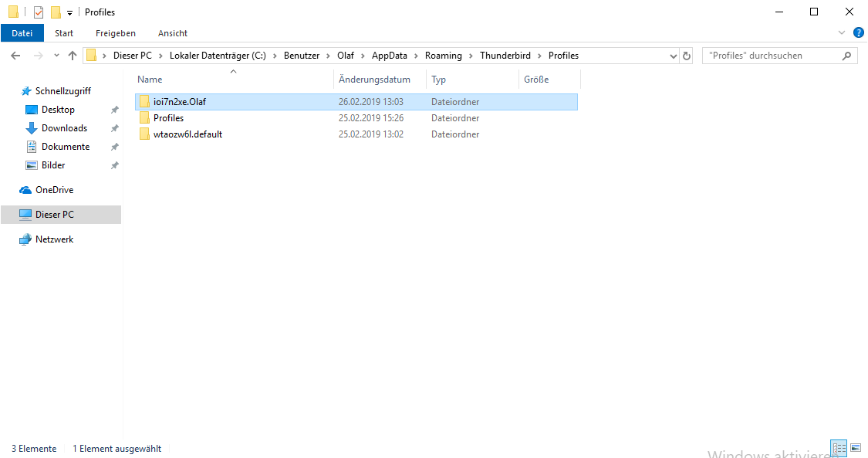Select the wtaozw6l.default folder
Screen dimensions: 868x458
coord(356,134)
